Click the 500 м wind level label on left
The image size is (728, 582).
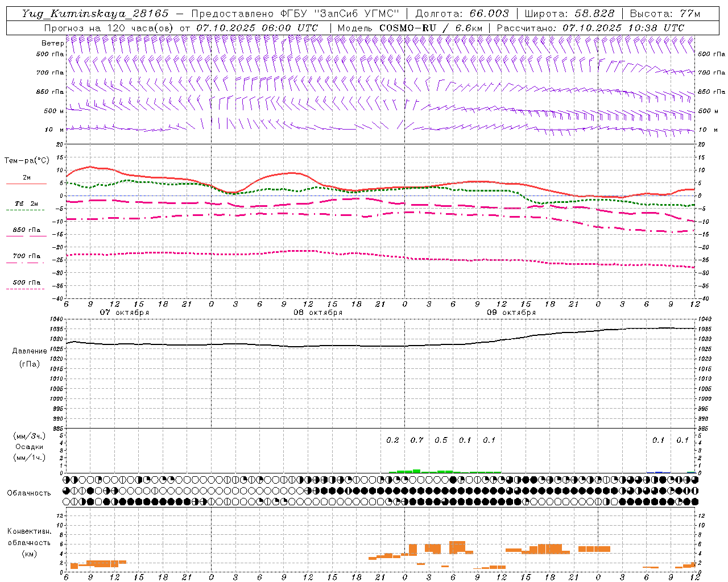(x=54, y=111)
